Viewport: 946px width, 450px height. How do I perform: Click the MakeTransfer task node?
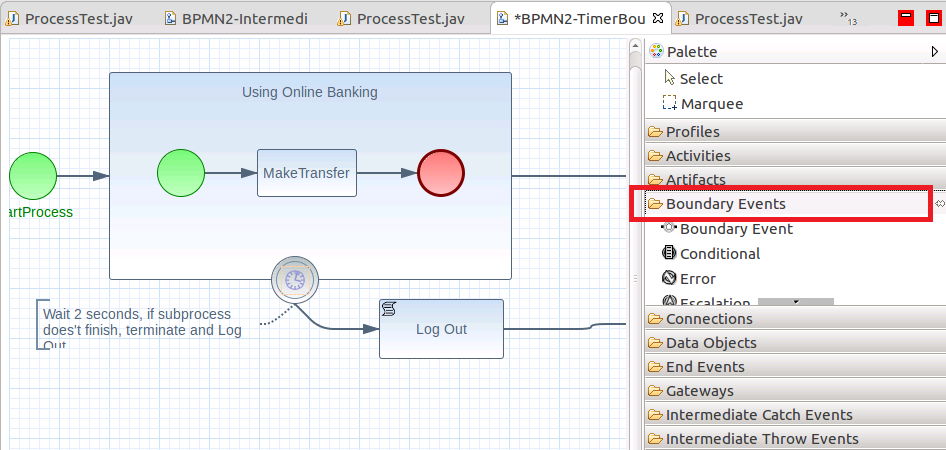[x=306, y=173]
